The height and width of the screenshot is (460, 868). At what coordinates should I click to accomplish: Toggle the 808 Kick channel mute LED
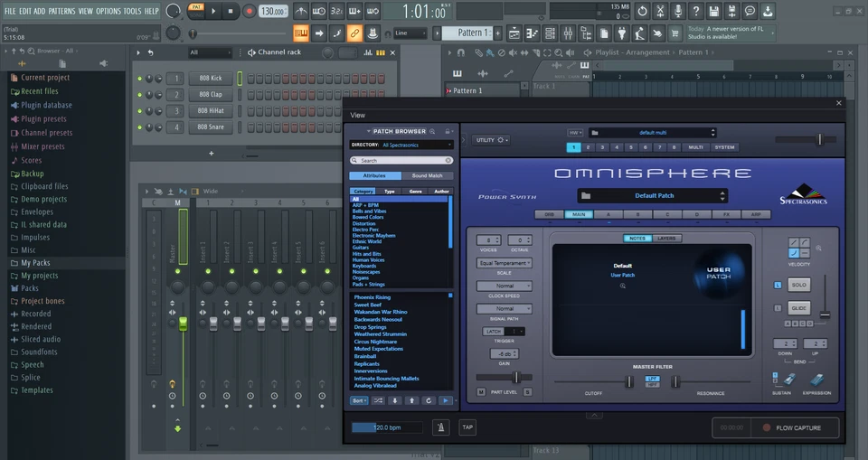[139, 79]
